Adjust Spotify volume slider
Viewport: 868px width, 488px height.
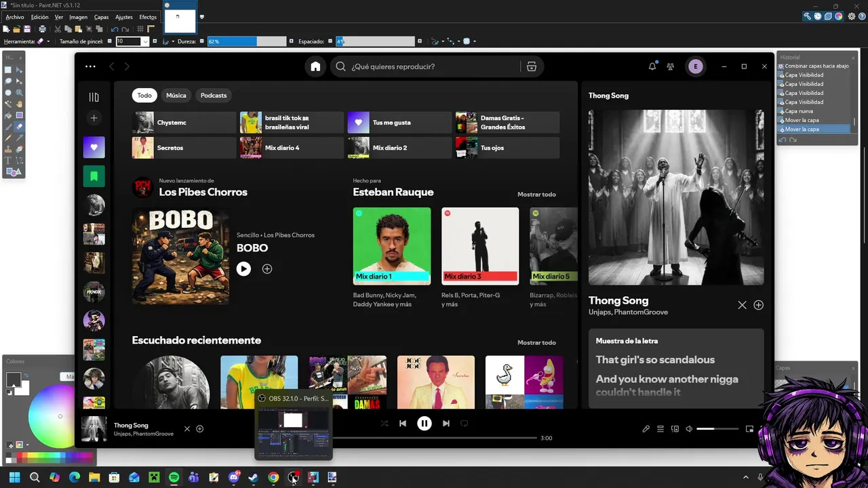717,428
